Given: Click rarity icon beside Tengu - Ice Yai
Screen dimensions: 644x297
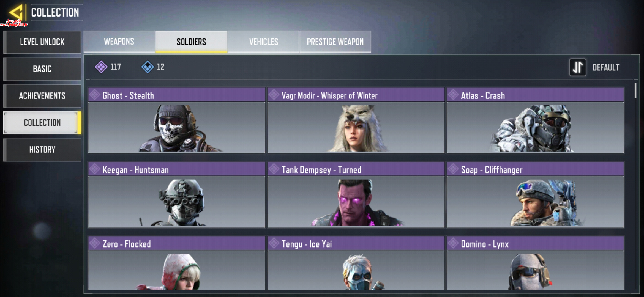Looking at the screenshot, I should pyautogui.click(x=274, y=243).
